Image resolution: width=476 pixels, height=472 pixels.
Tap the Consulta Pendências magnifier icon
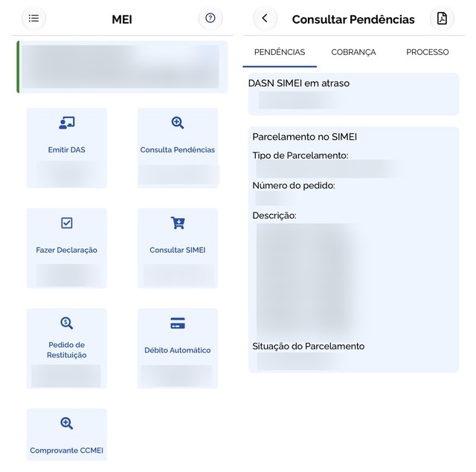178,123
